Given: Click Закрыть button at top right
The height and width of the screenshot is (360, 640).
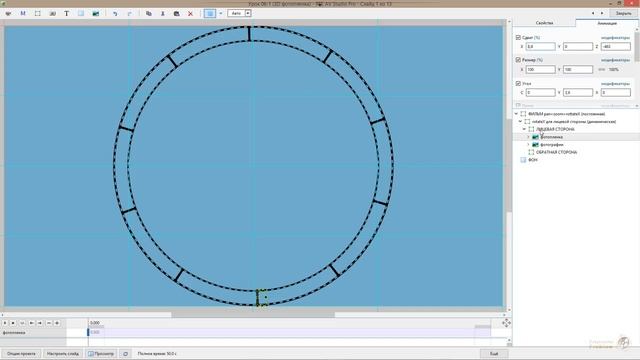Looking at the screenshot, I should (x=623, y=13).
